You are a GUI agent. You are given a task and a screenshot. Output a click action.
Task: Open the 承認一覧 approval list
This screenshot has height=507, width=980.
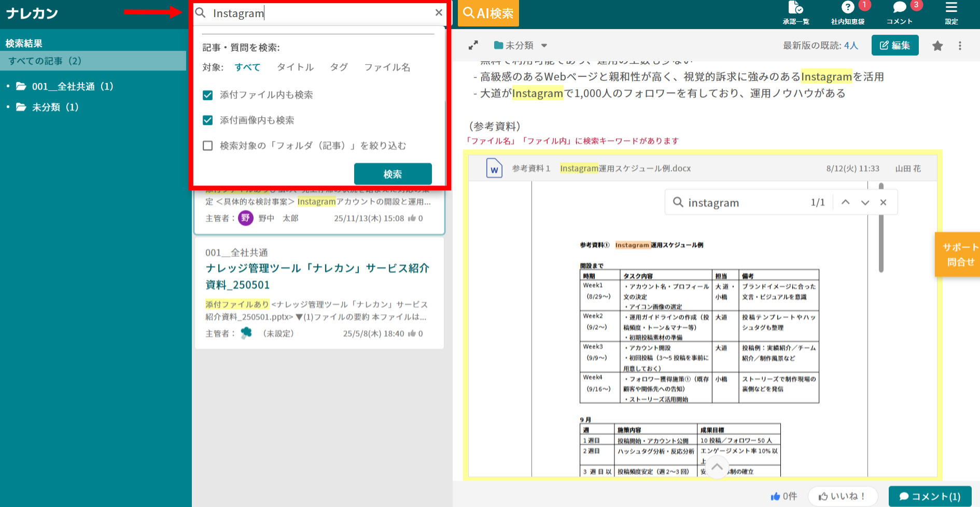pyautogui.click(x=796, y=13)
